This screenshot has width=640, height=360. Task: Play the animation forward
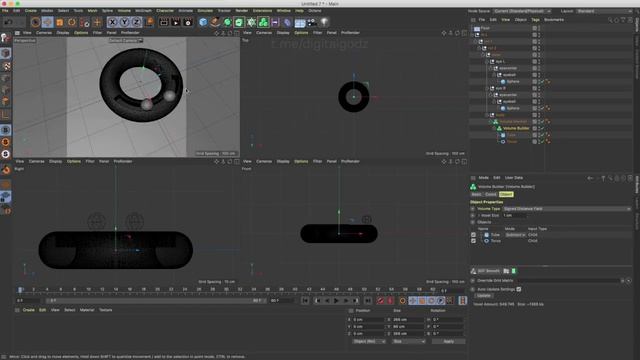pyautogui.click(x=336, y=301)
